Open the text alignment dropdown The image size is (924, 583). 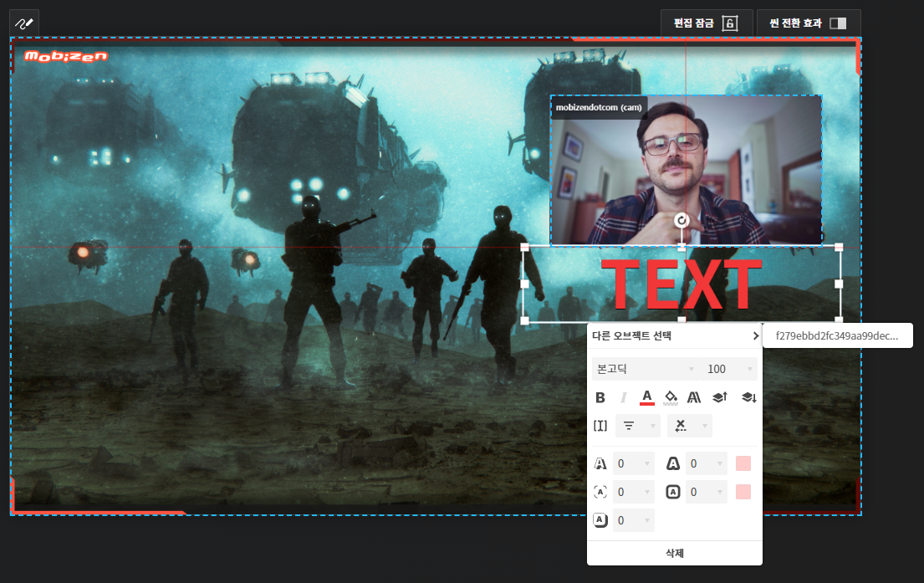637,425
